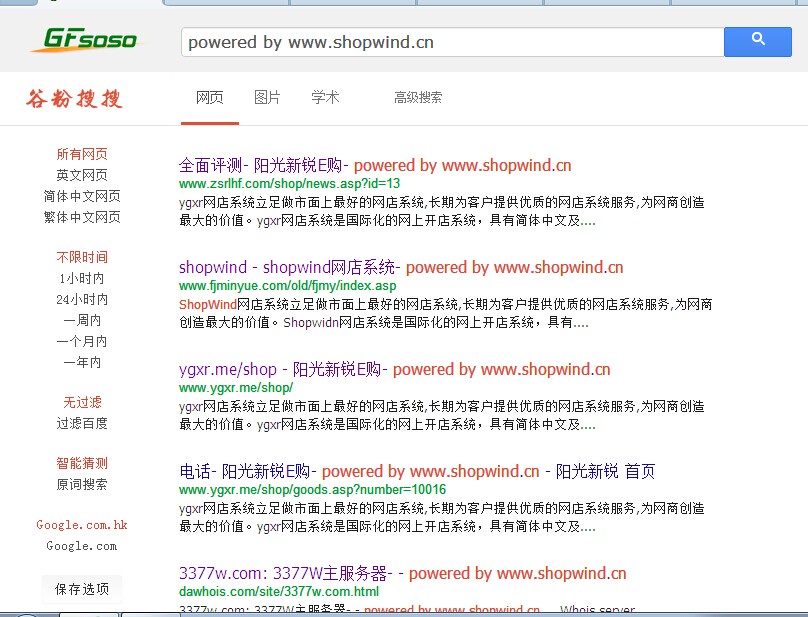This screenshot has width=808, height=617.
Task: Open 高级搜索 advanced search
Action: click(418, 97)
